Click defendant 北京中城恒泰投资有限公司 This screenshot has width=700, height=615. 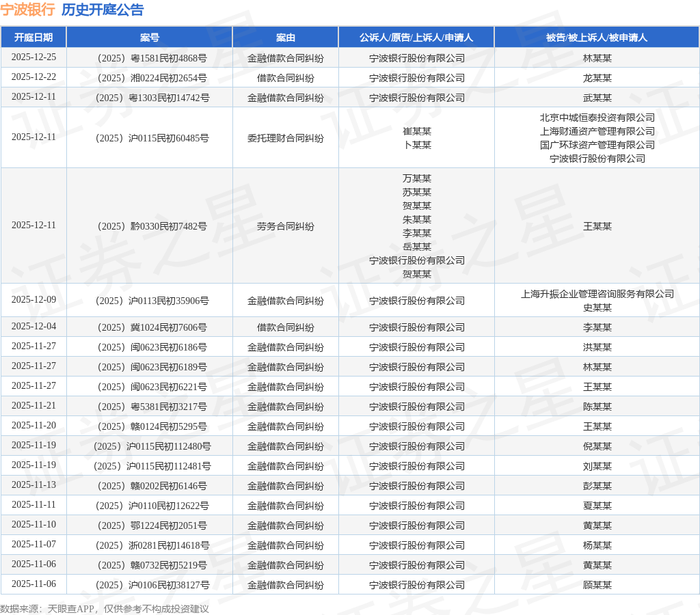(597, 118)
